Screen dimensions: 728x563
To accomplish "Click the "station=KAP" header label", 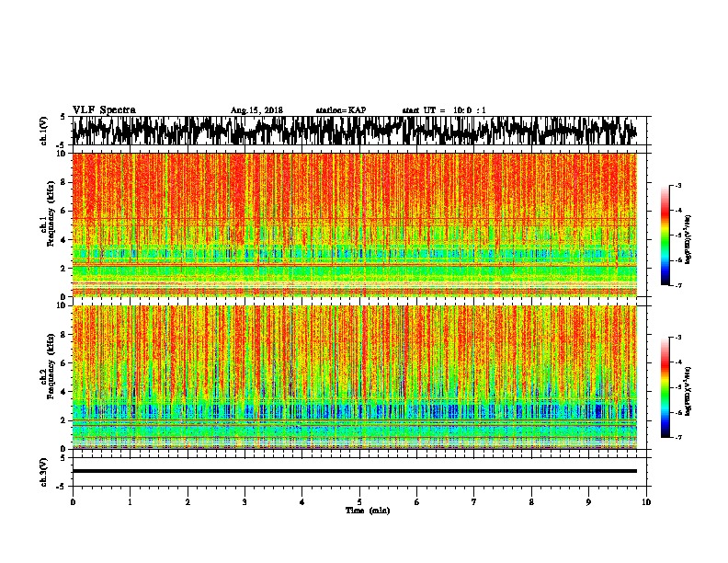I will [341, 110].
